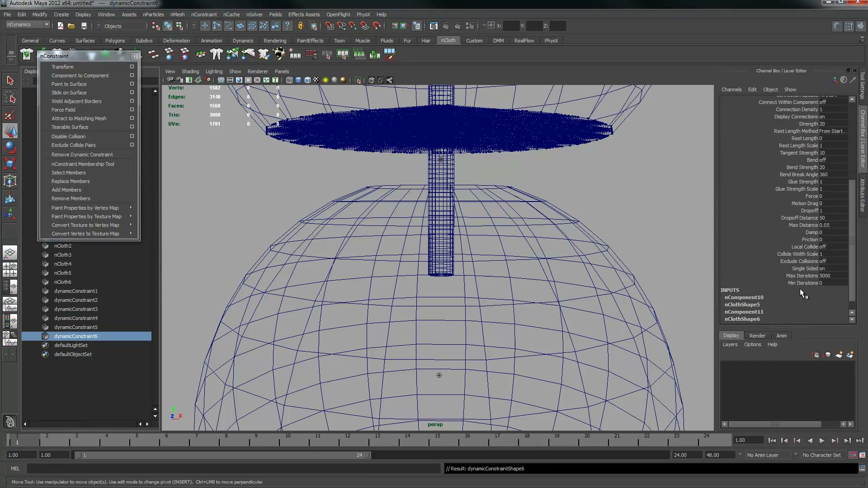The image size is (868, 488).
Task: Click the create new layer icon
Action: tap(839, 355)
